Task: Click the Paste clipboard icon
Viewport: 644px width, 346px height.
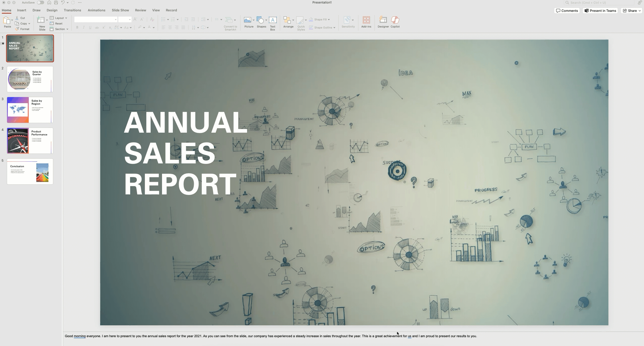Action: coord(7,20)
